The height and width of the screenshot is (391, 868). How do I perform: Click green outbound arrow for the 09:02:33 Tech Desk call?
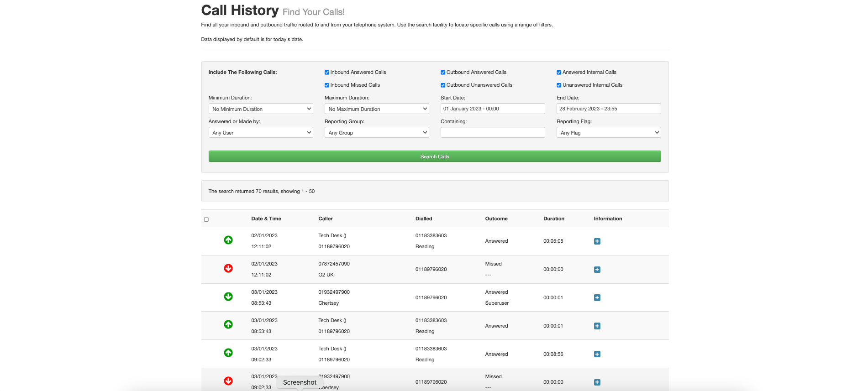click(228, 353)
